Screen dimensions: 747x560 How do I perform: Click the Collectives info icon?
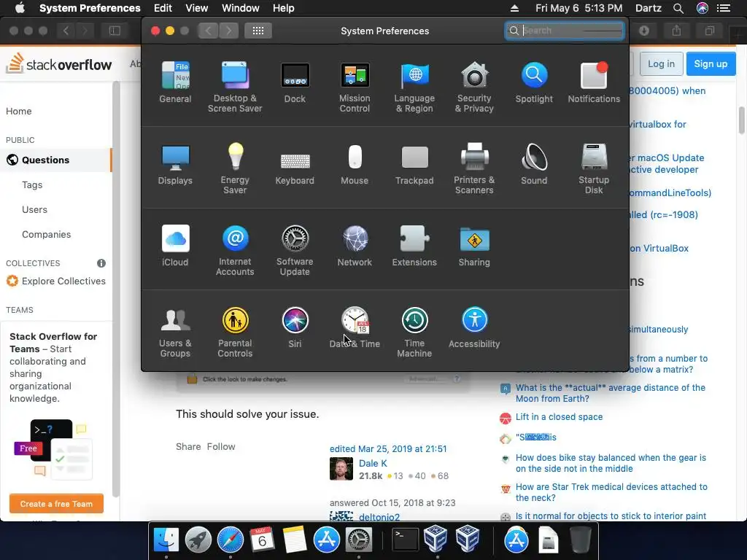click(101, 263)
